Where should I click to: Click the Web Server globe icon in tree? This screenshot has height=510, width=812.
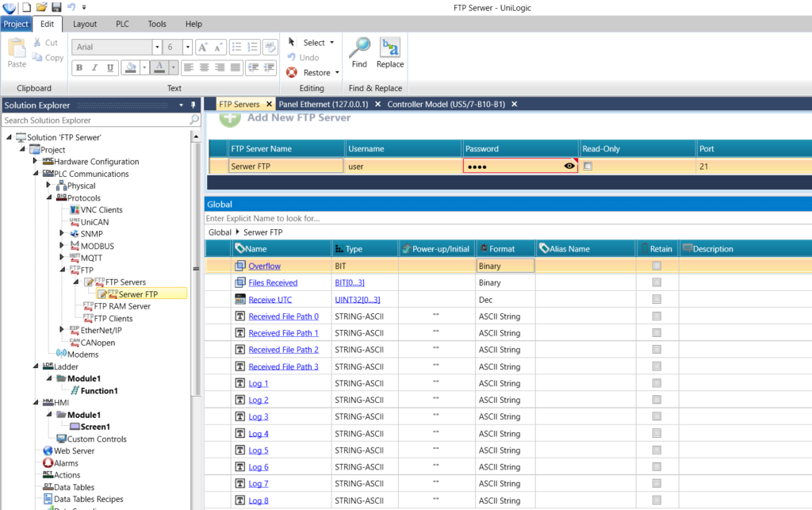coord(48,451)
